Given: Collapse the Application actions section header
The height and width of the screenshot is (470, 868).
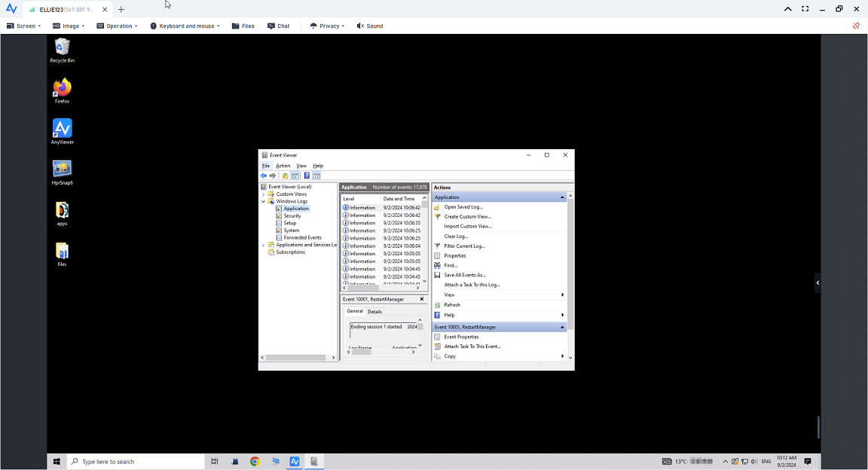Looking at the screenshot, I should pyautogui.click(x=562, y=197).
